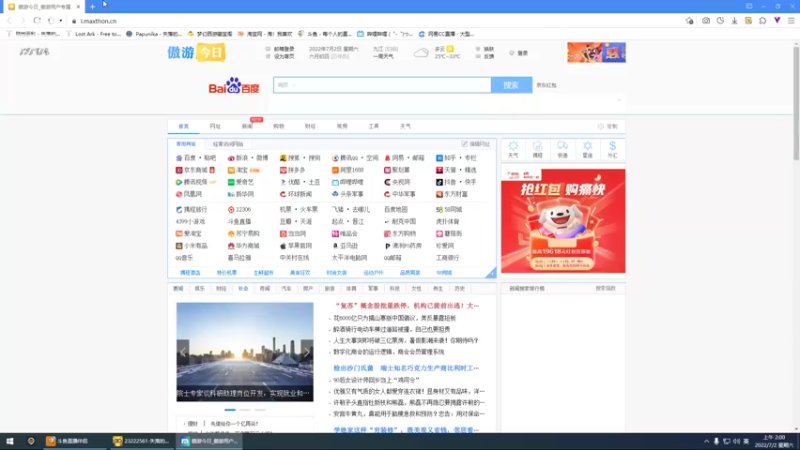Click 编辑网址 edit sites button
Image resolution: width=800 pixels, height=450 pixels.
point(476,144)
